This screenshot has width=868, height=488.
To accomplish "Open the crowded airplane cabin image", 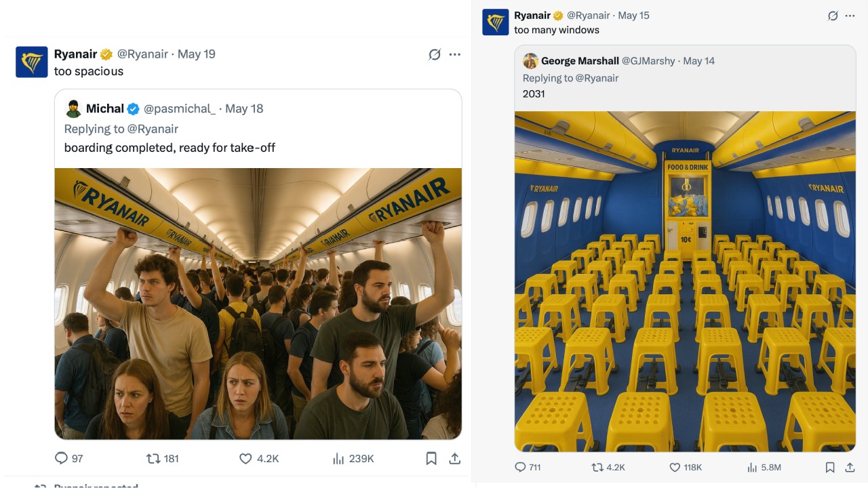I will [x=258, y=303].
